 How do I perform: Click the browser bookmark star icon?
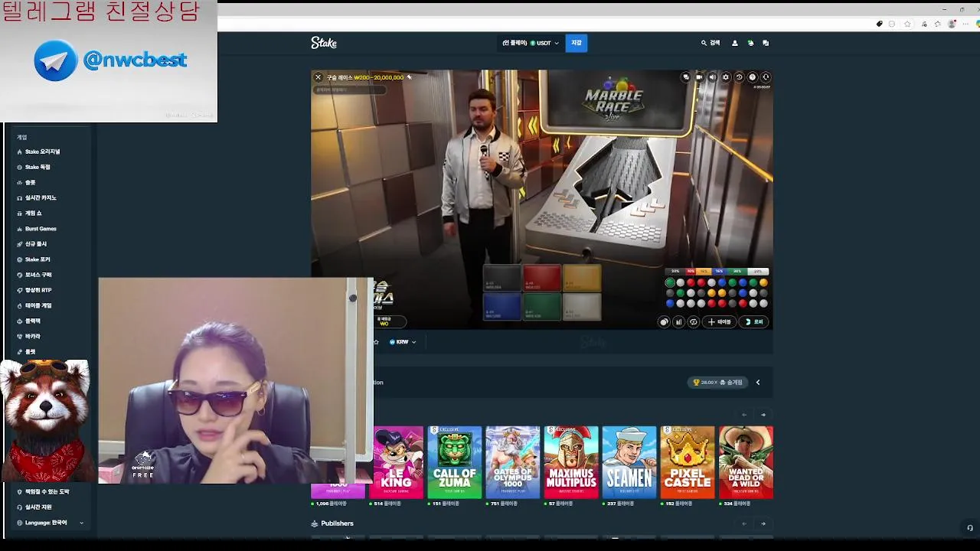click(908, 24)
